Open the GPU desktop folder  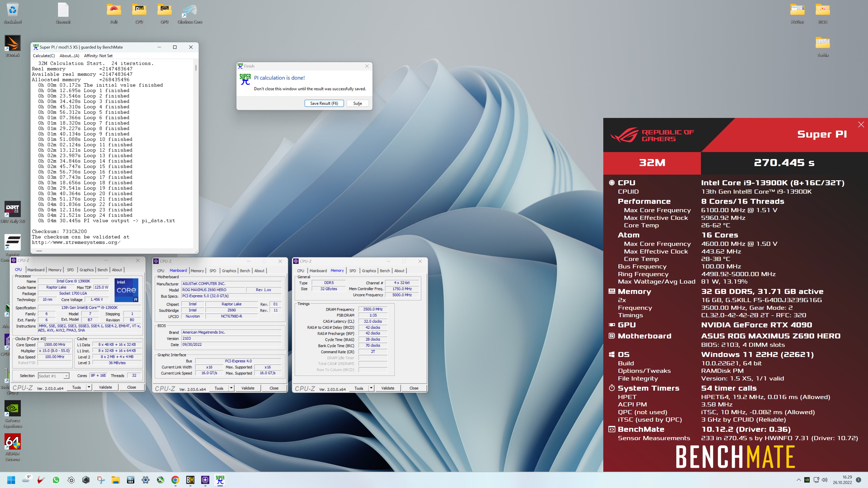click(x=164, y=13)
